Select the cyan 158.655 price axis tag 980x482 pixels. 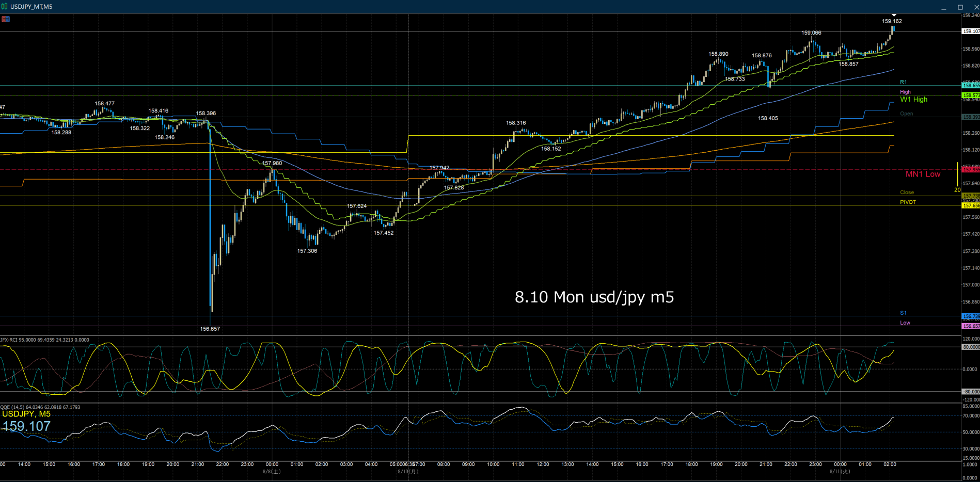coord(970,85)
